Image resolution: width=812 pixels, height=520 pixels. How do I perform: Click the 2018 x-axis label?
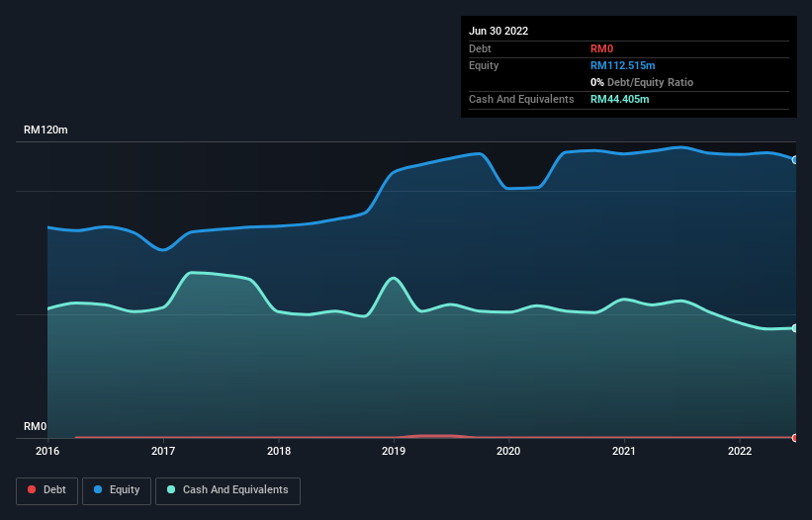click(279, 451)
